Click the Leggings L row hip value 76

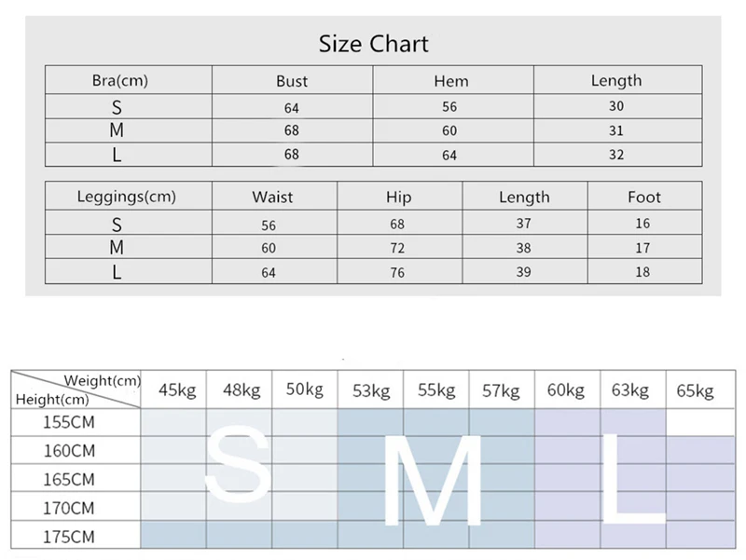click(x=398, y=272)
